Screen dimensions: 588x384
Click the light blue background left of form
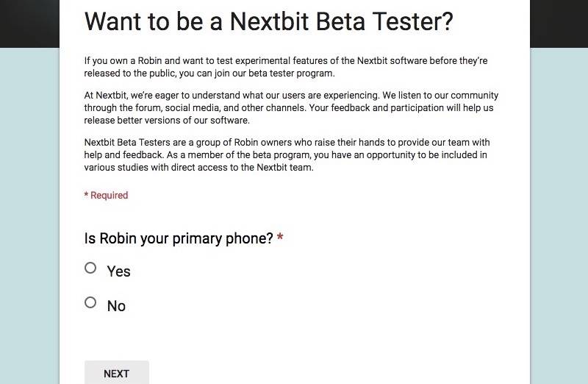(x=29, y=221)
